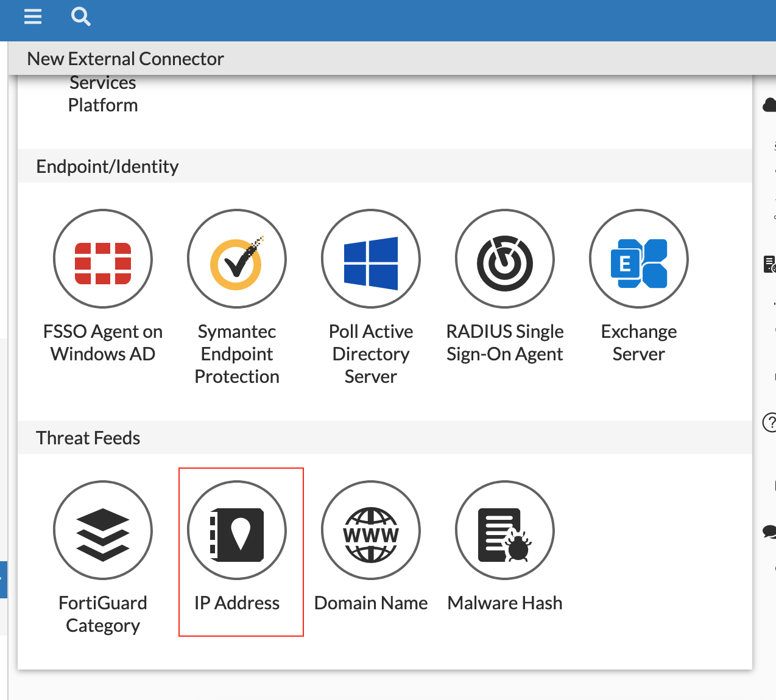
Task: Click the Services Platform tile text
Action: (x=103, y=93)
